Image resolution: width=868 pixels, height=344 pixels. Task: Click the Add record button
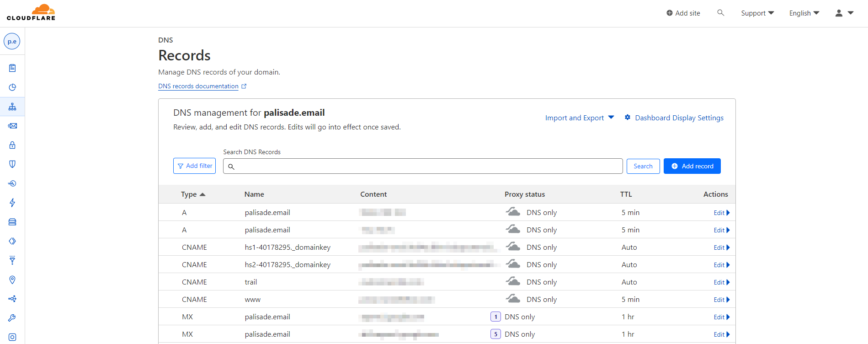click(x=692, y=166)
